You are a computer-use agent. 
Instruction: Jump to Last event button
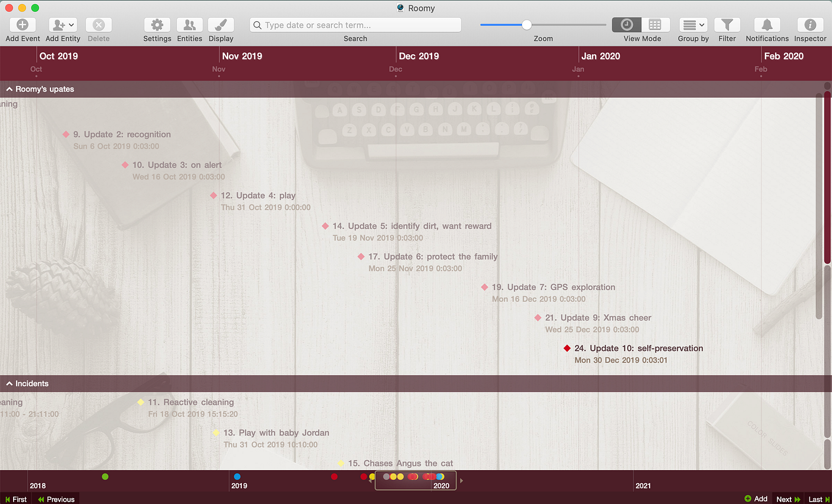point(819,499)
